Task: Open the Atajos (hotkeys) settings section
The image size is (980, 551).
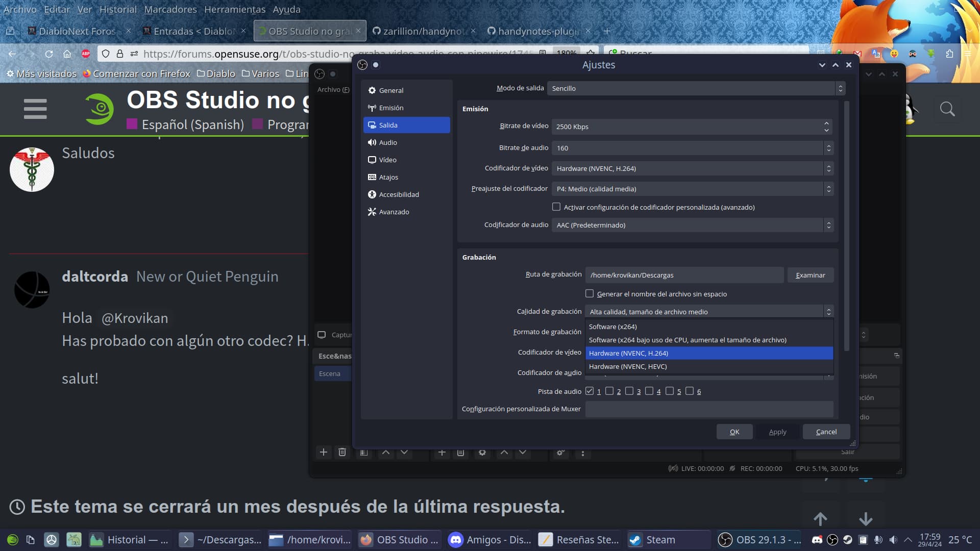Action: coord(388,177)
